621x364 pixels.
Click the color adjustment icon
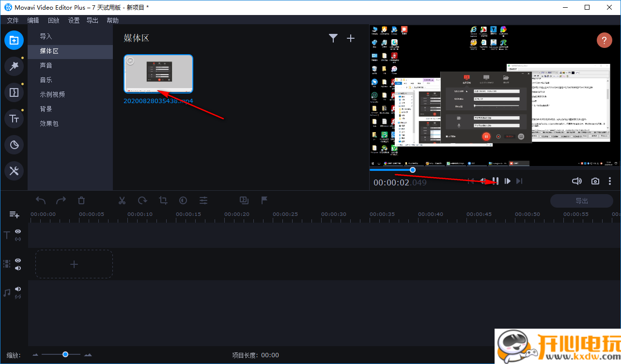tap(183, 200)
